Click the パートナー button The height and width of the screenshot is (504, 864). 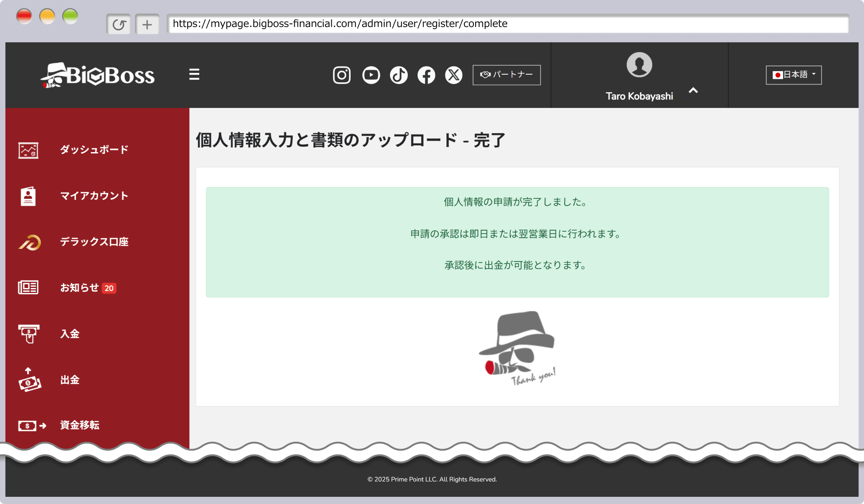[506, 75]
